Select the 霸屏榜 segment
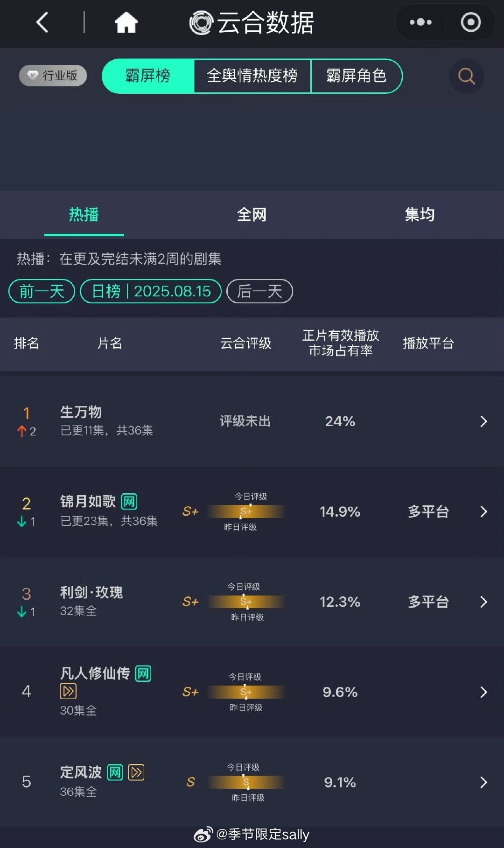 148,76
